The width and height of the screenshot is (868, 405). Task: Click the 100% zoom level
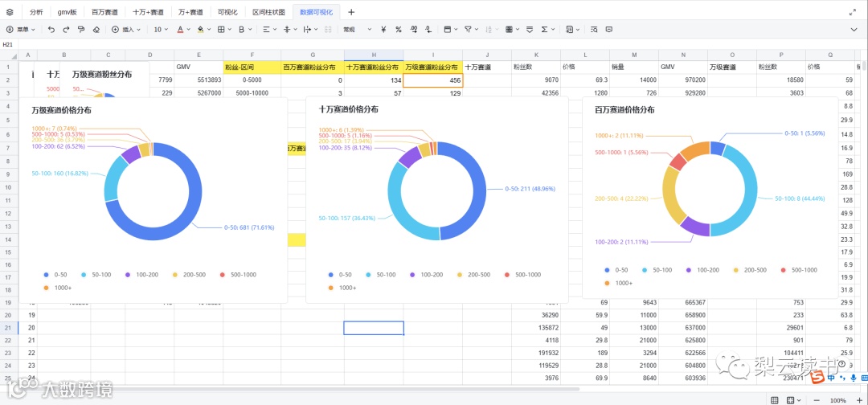click(x=838, y=400)
